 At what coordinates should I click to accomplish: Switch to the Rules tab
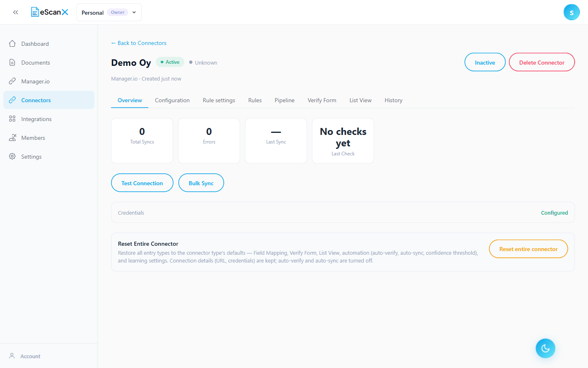pyautogui.click(x=255, y=100)
